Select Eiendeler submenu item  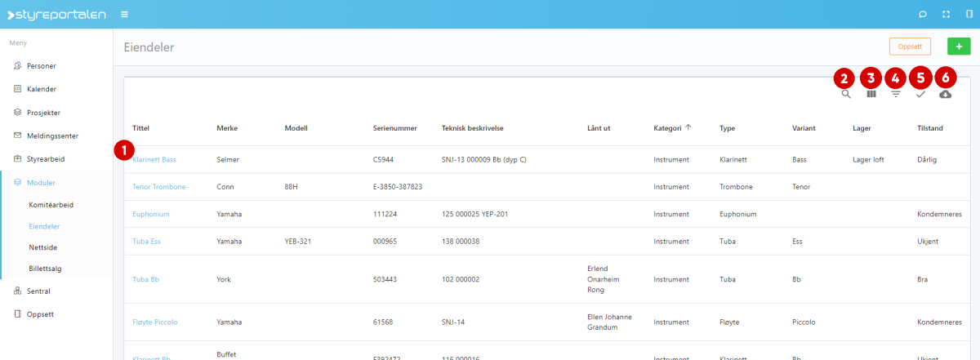44,226
